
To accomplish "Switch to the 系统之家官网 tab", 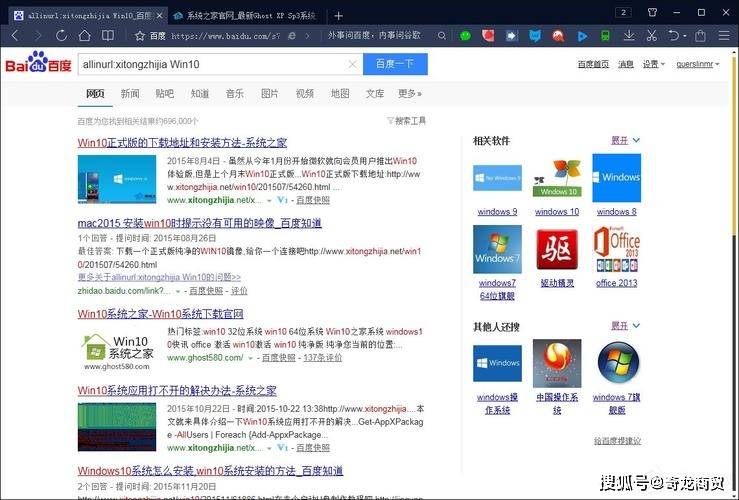I will click(x=246, y=16).
